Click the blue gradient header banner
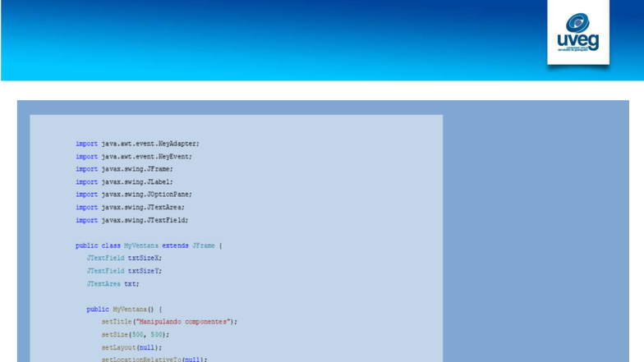 tap(271, 39)
